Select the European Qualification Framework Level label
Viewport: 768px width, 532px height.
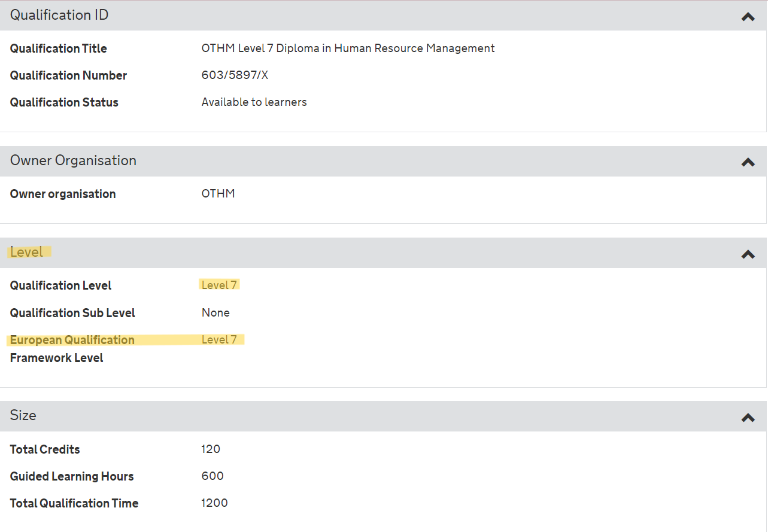(x=72, y=349)
